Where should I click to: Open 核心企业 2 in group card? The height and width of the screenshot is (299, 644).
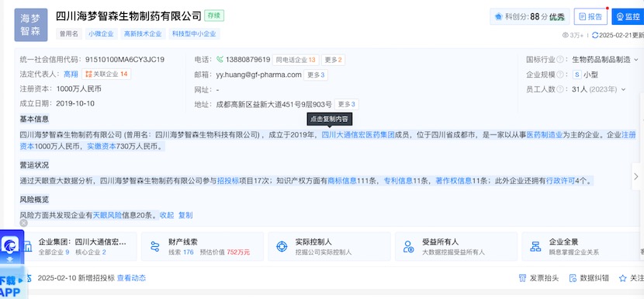point(90,252)
